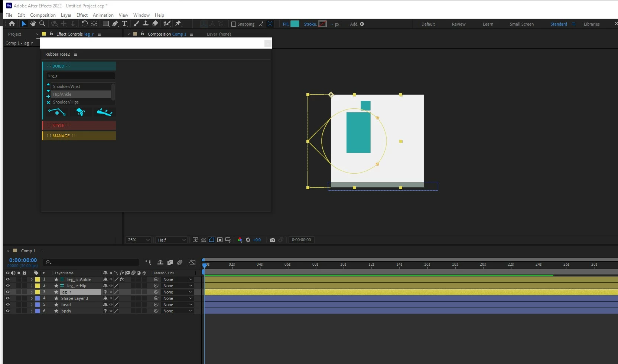Select the Rectangle shape tool

click(106, 24)
